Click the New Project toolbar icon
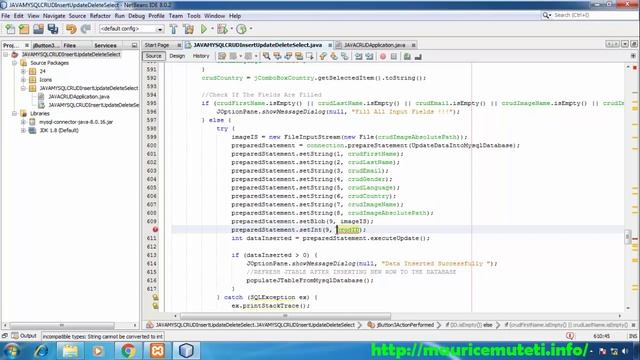Image resolution: width=640 pixels, height=360 pixels. coord(24,29)
